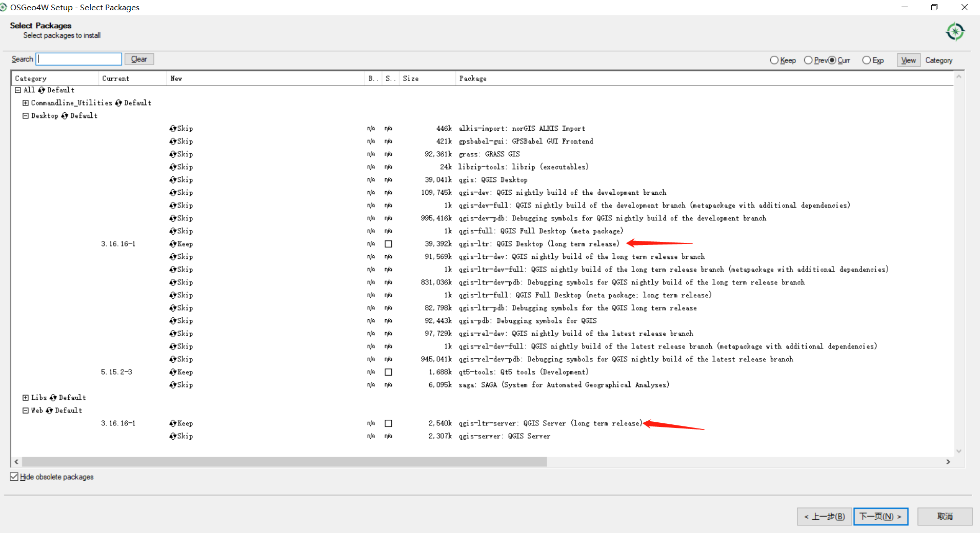This screenshot has width=980, height=533.
Task: Click the Clear search button
Action: pos(139,59)
